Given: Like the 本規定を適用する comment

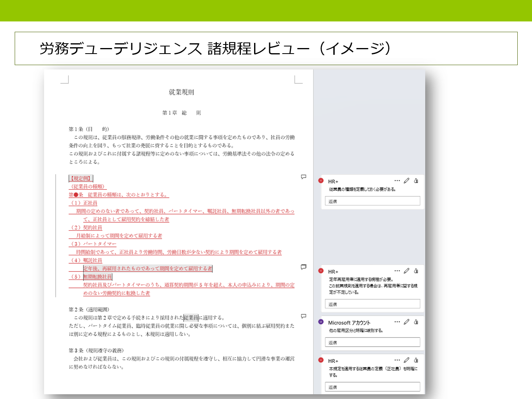Looking at the screenshot, I should pos(416,360).
